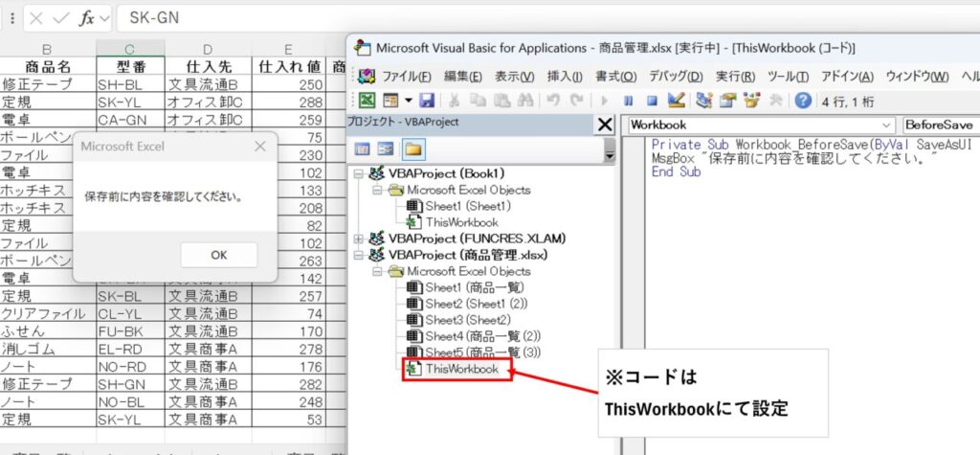
Task: Close the Microsoft Excel message box
Action: [260, 147]
